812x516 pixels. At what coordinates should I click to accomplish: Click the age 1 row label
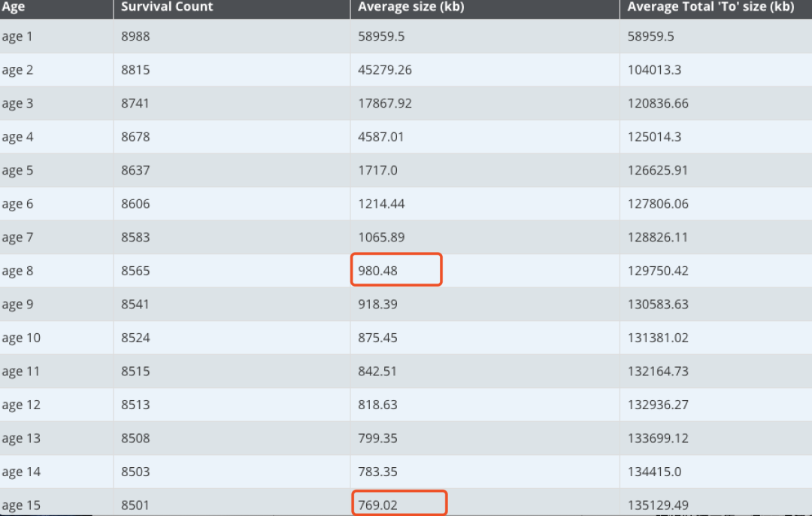17,37
